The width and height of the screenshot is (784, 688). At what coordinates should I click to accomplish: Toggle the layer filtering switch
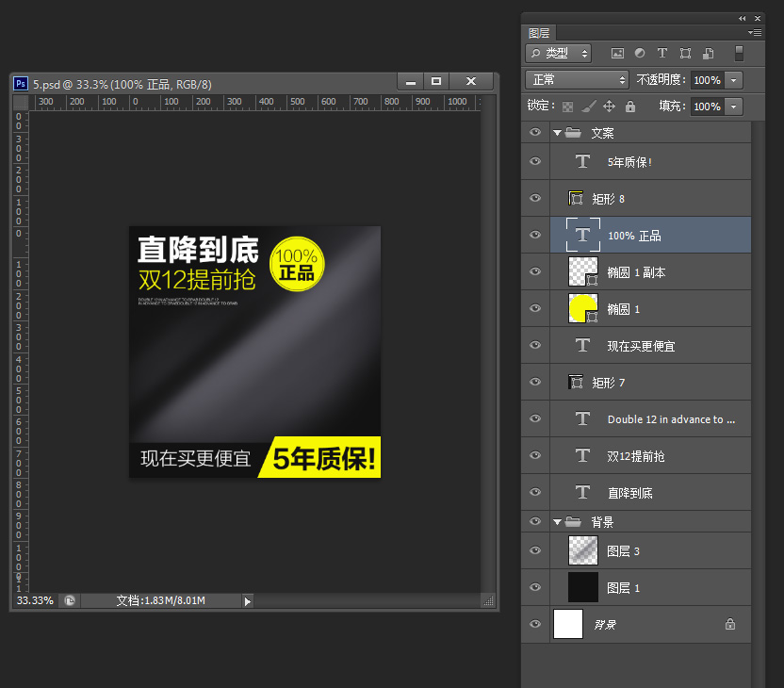coord(739,53)
